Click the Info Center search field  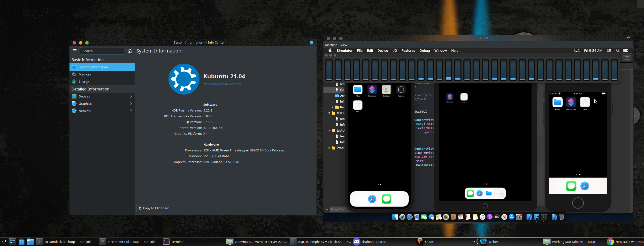tap(102, 51)
